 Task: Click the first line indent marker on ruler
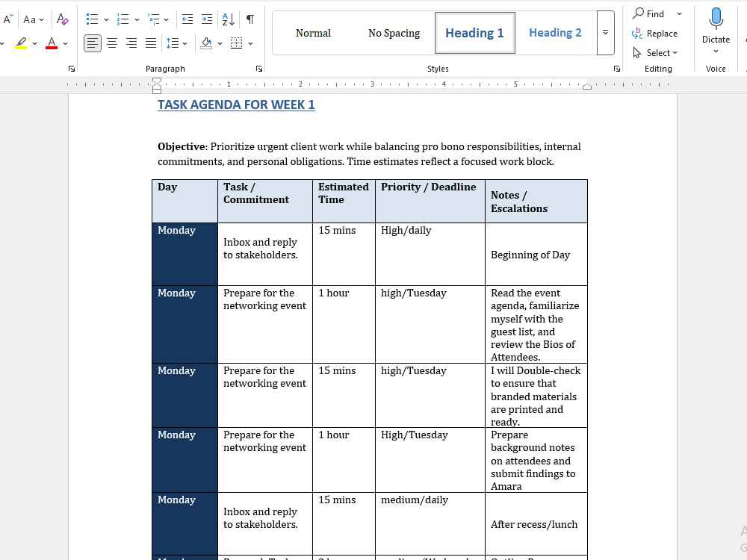157,81
